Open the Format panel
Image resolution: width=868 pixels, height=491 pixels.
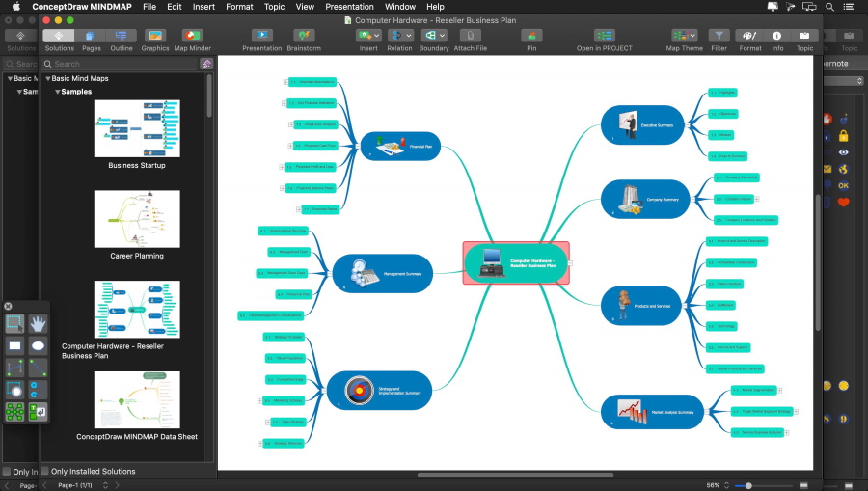749,36
